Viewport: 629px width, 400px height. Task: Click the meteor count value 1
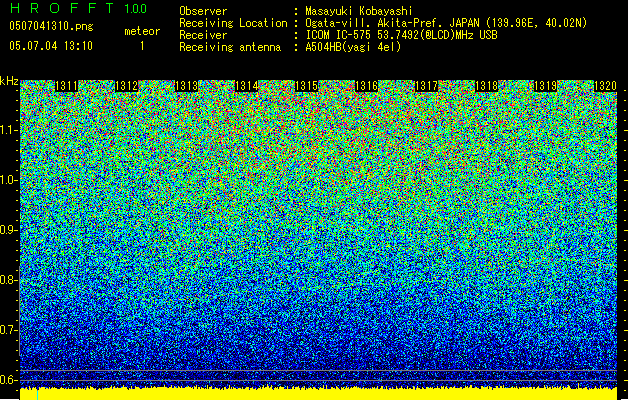tap(142, 46)
